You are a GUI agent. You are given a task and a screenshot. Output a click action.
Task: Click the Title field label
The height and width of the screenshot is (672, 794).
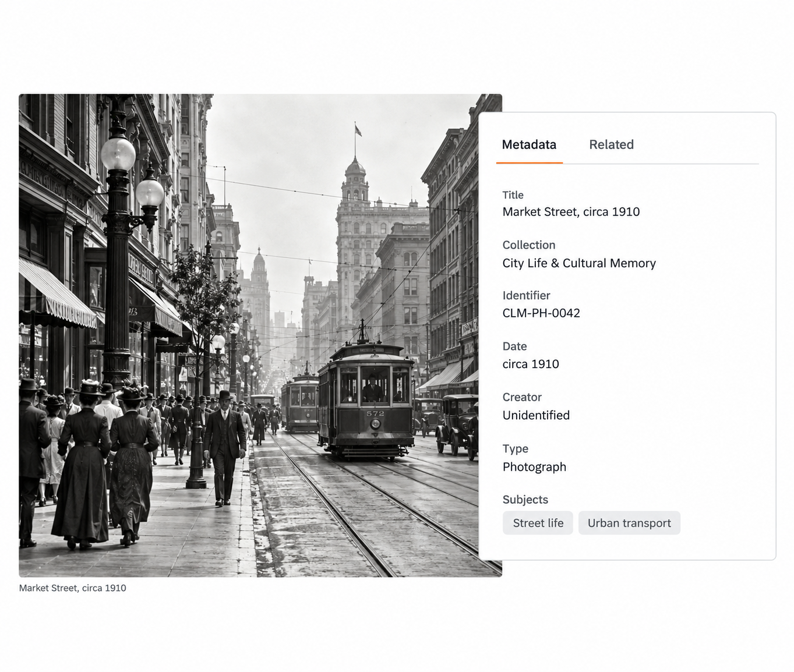(x=513, y=195)
